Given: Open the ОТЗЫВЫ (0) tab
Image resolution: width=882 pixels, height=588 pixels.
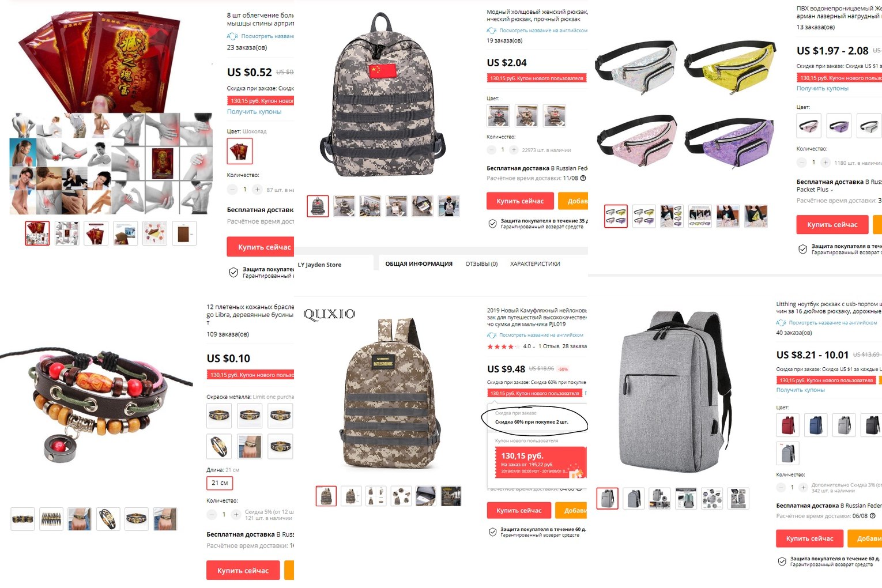Looking at the screenshot, I should click(x=481, y=264).
